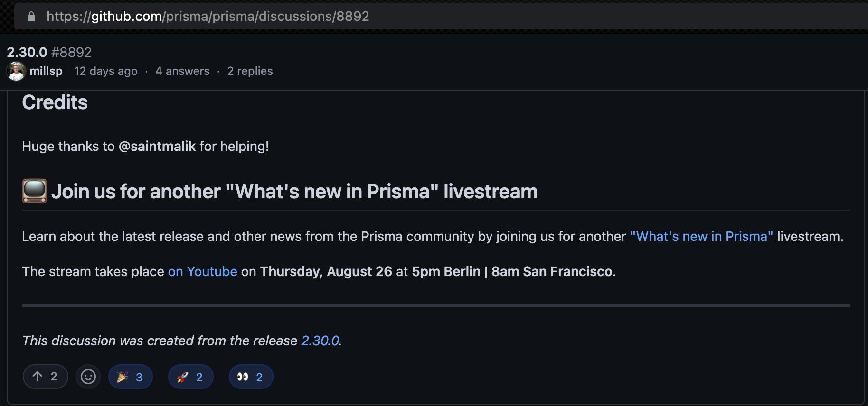868x406 pixels.
Task: Click the Credits section heading
Action: 55,102
